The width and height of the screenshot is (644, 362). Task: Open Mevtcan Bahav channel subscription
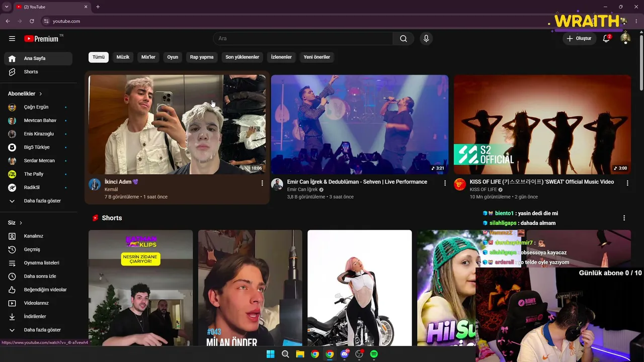point(38,121)
